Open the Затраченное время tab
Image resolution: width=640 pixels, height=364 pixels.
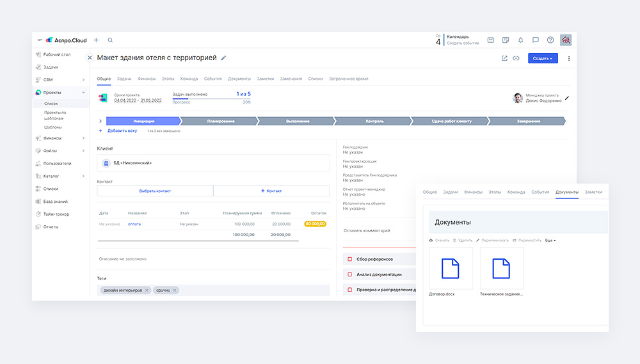point(348,79)
